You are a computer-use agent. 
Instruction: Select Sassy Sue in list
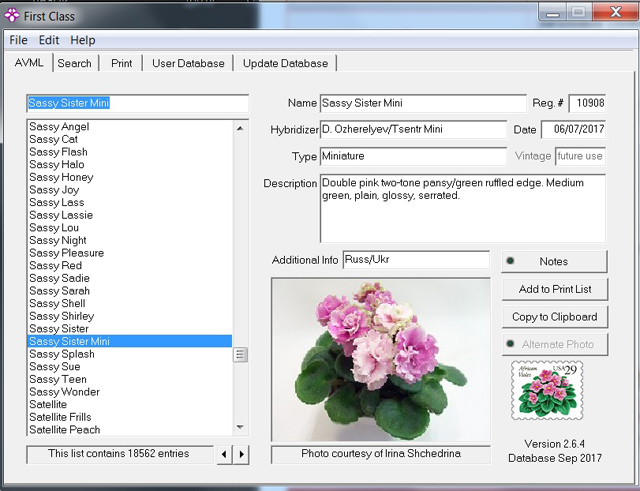point(130,367)
